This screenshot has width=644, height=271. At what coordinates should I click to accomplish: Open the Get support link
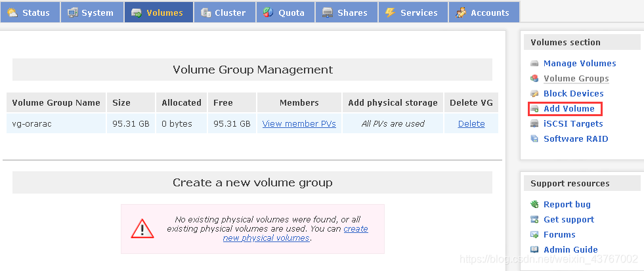coord(569,219)
